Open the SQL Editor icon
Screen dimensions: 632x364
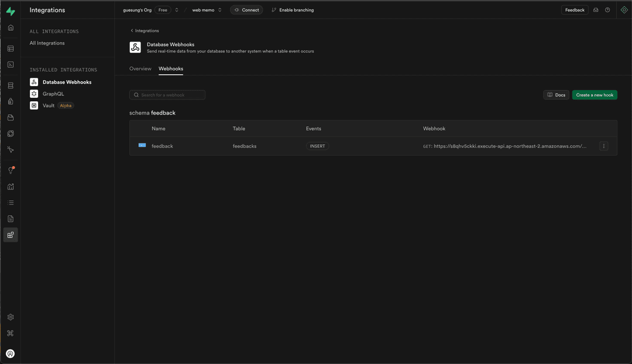click(11, 64)
